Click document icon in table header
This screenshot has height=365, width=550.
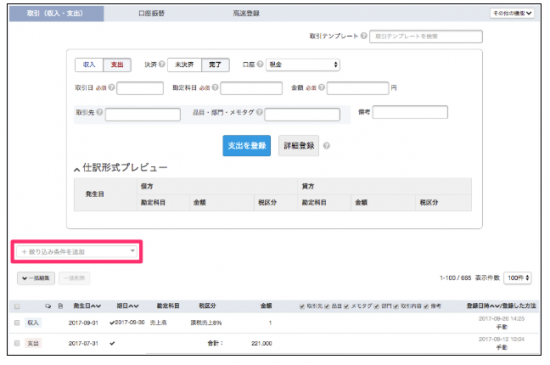pyautogui.click(x=60, y=306)
